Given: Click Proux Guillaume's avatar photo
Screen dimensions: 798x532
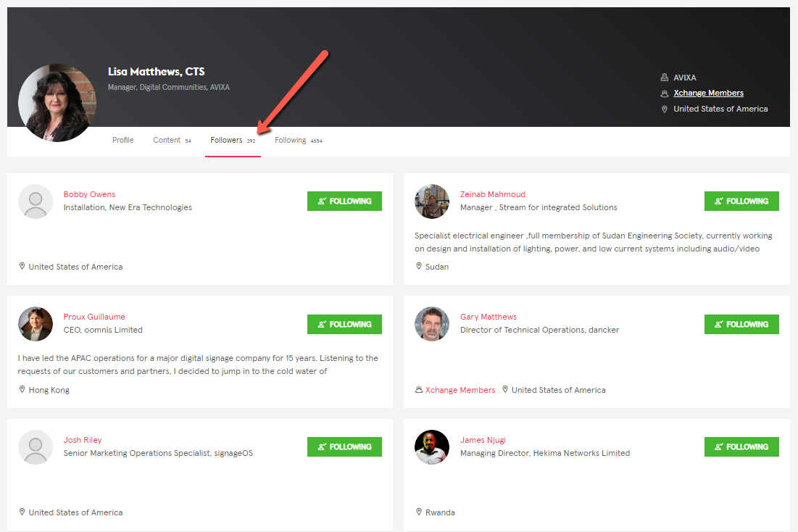Looking at the screenshot, I should point(36,324).
